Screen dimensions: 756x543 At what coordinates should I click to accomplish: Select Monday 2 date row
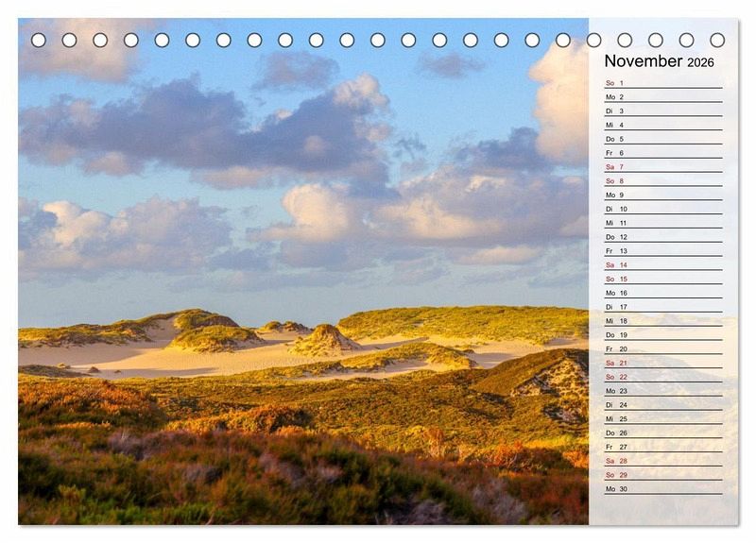click(662, 97)
